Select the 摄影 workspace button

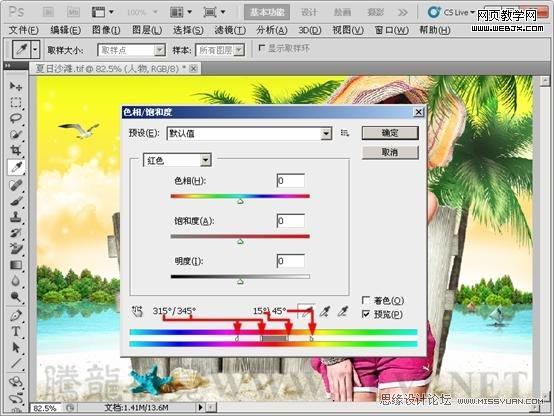click(x=375, y=12)
